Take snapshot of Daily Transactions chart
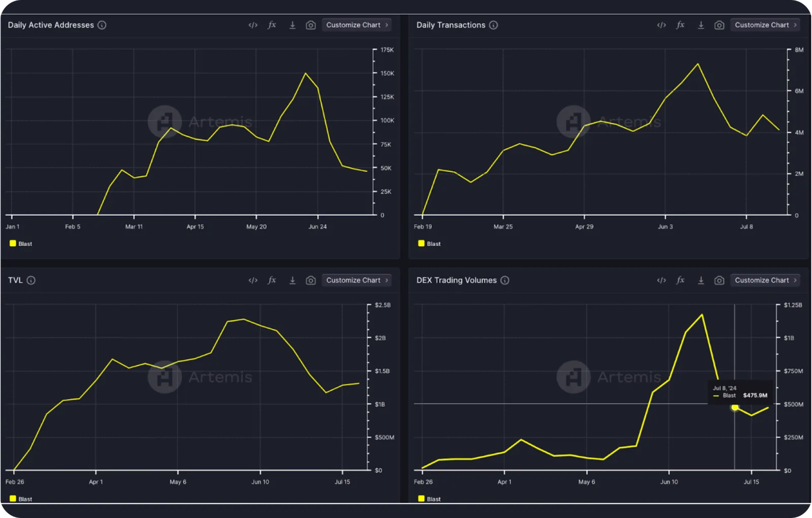The image size is (812, 518). coord(719,25)
